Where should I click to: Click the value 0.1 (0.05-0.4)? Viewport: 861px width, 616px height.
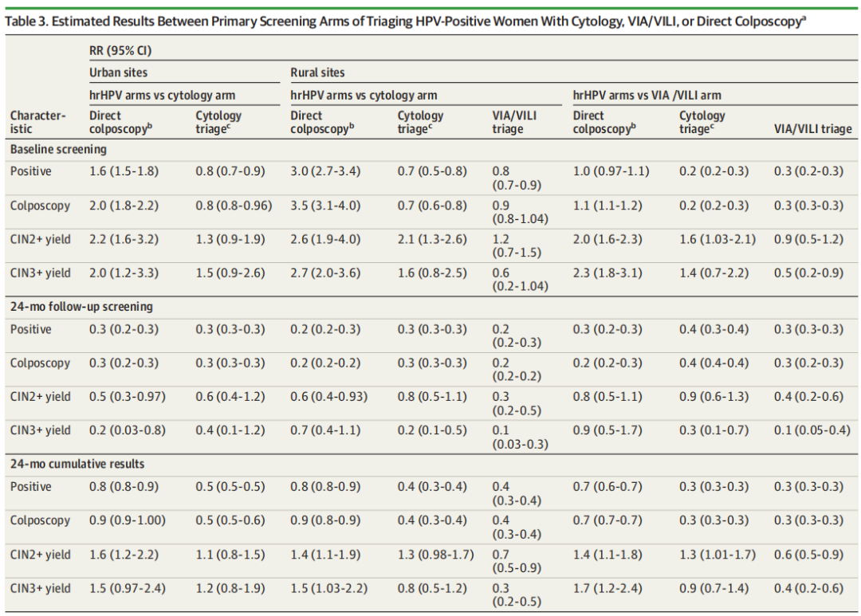point(812,430)
